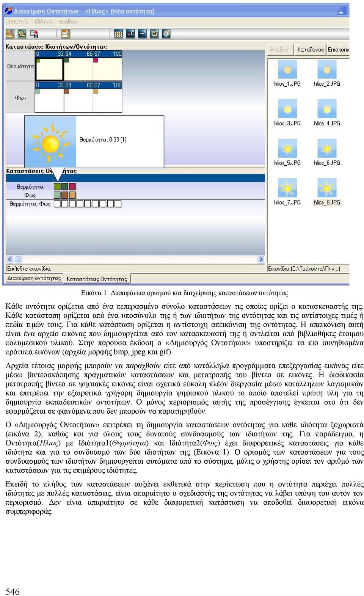
Task: Click the horizontal scrollbar thumb
Action: 18,259
